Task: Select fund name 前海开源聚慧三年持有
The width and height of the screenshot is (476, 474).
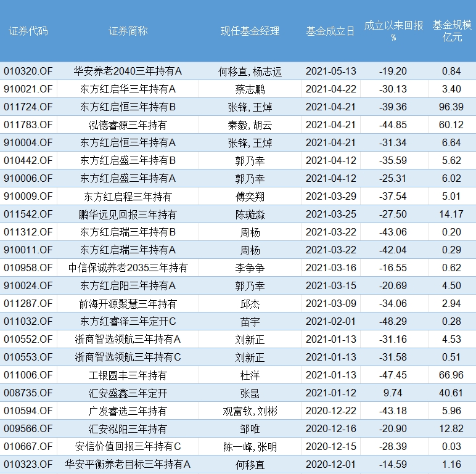Action: 128,304
